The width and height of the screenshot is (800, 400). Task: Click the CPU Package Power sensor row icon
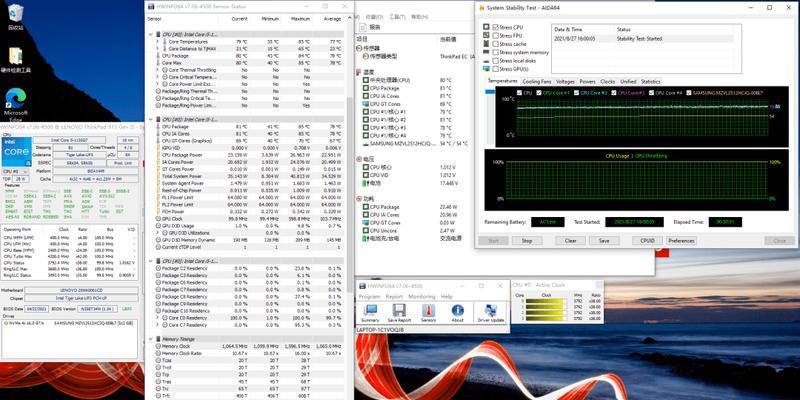point(159,155)
